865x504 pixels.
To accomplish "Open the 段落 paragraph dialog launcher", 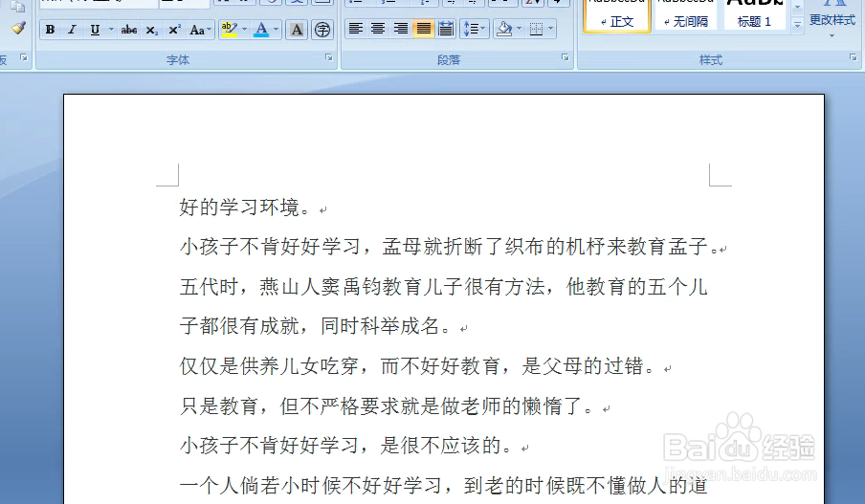I will (x=565, y=57).
